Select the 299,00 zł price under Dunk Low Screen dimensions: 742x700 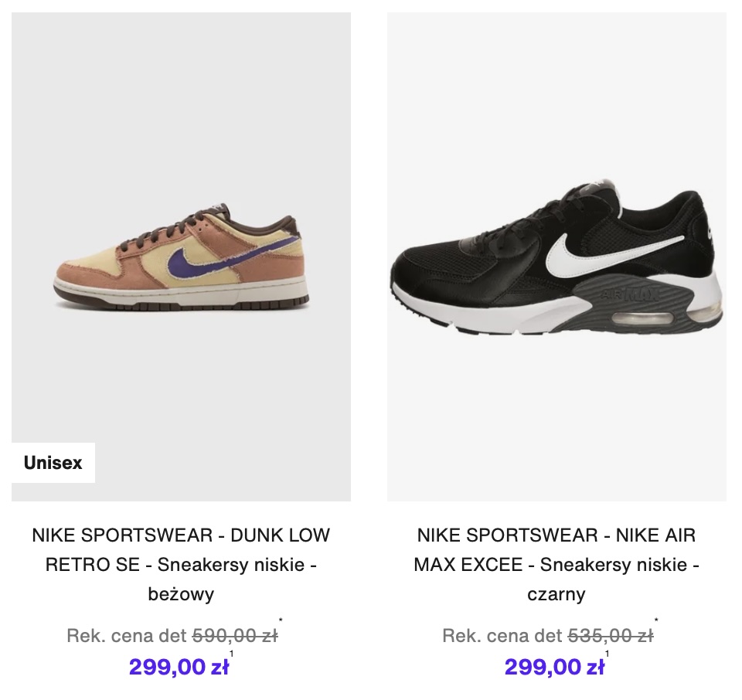pyautogui.click(x=179, y=667)
